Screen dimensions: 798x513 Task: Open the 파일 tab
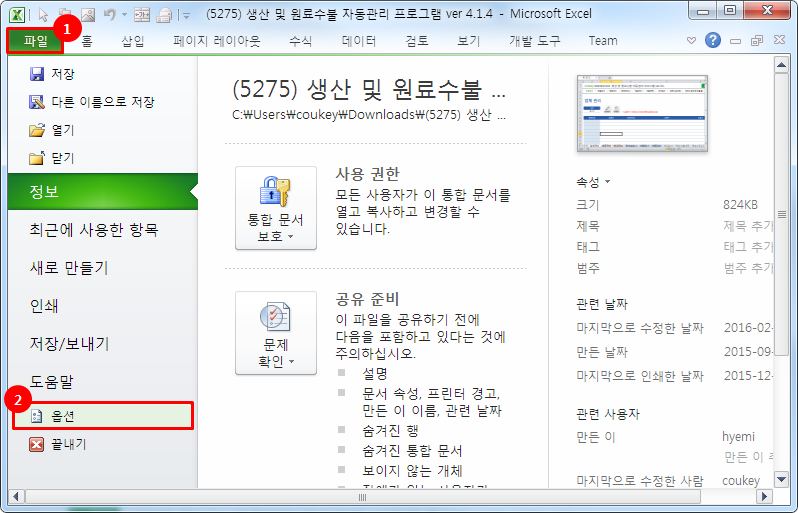(x=35, y=41)
